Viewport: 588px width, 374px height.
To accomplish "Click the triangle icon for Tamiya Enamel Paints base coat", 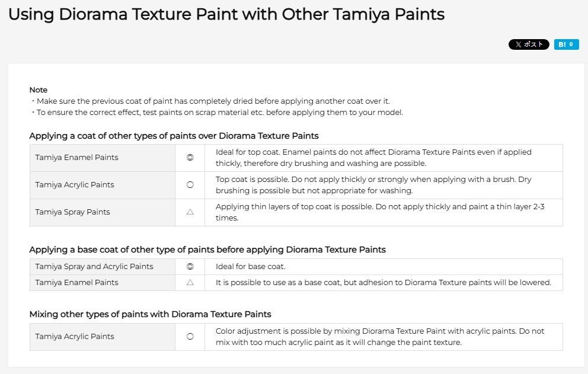I will point(190,283).
